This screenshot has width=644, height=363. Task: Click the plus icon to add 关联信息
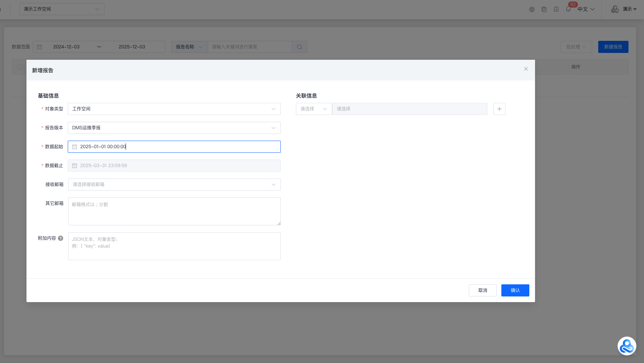pos(499,109)
